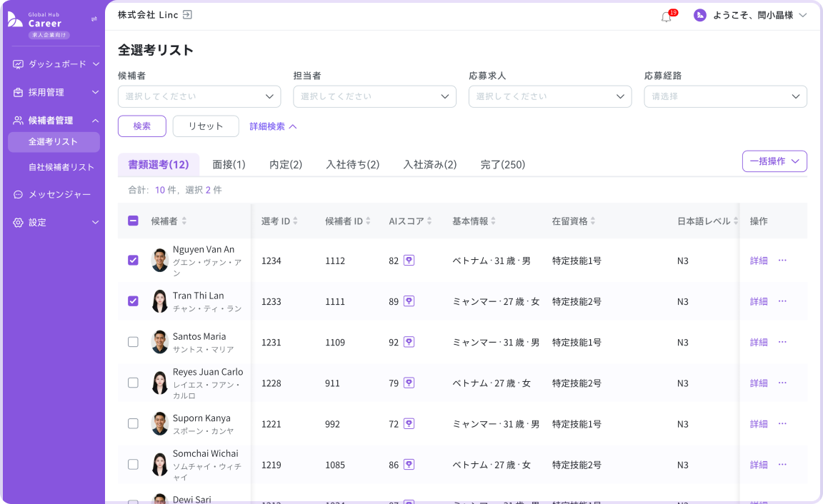Open the 一括操作 dropdown button
This screenshot has height=504, width=823.
774,161
